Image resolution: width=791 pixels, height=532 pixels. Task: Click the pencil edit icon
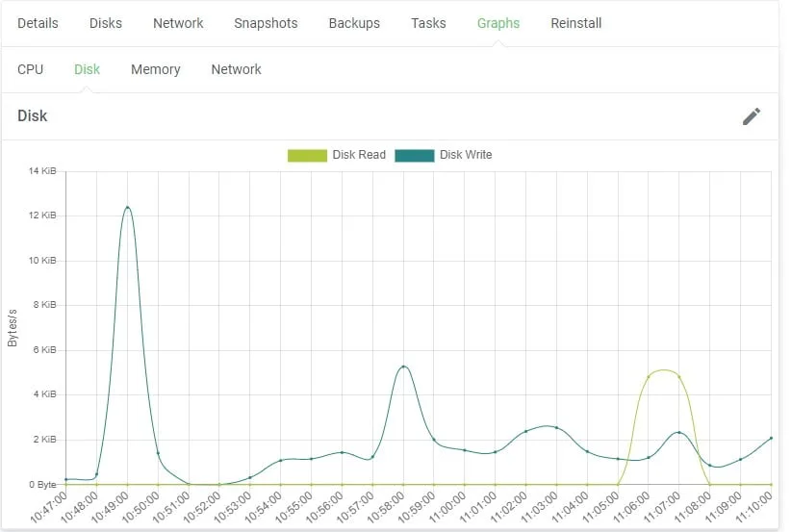[x=752, y=116]
